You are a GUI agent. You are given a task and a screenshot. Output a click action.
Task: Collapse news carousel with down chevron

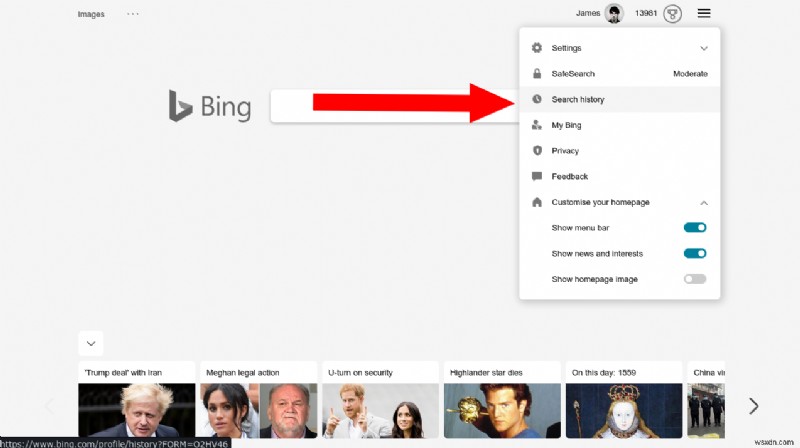91,343
